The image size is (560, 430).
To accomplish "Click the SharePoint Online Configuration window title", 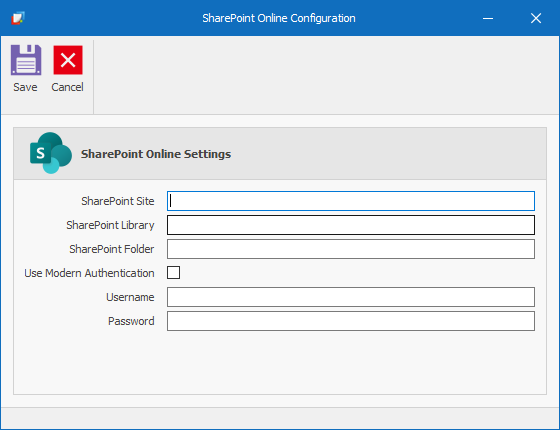I will coord(279,18).
